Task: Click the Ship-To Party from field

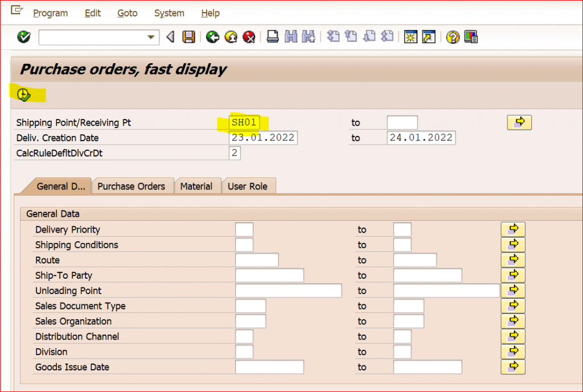Action: click(x=269, y=275)
